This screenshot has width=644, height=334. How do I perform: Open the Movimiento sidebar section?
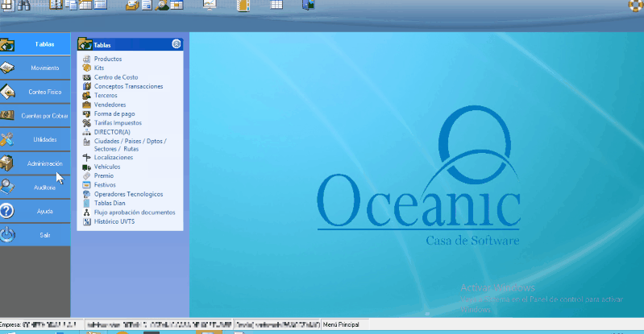pyautogui.click(x=45, y=68)
